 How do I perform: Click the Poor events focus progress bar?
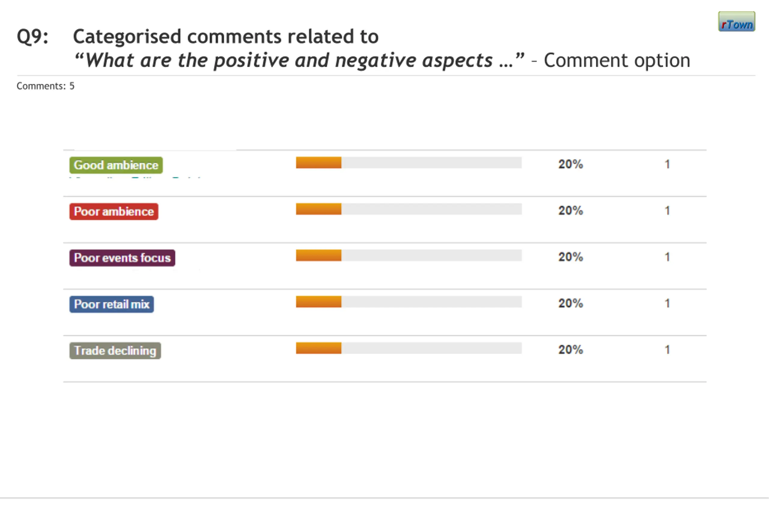(x=409, y=255)
